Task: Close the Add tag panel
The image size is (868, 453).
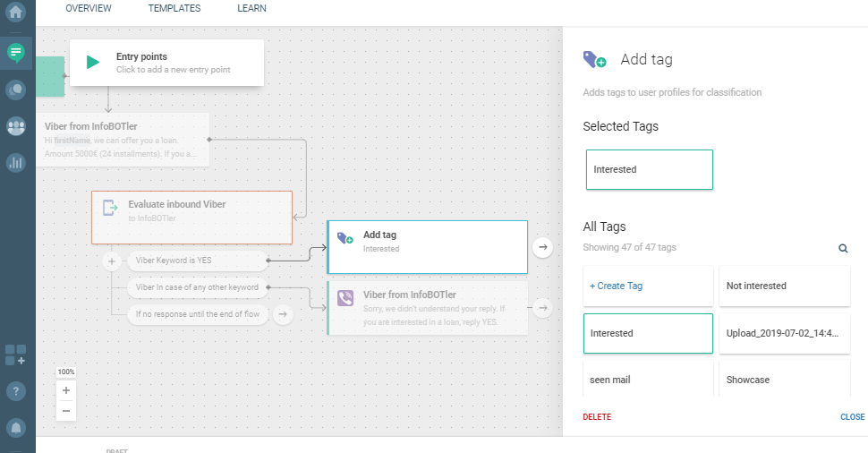Action: pos(852,417)
